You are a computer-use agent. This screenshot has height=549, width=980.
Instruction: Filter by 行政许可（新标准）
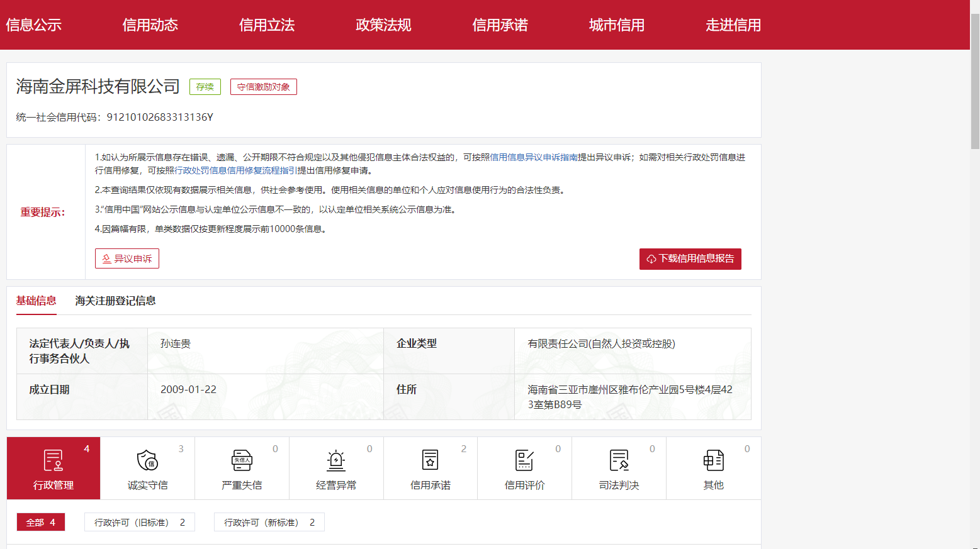(269, 522)
